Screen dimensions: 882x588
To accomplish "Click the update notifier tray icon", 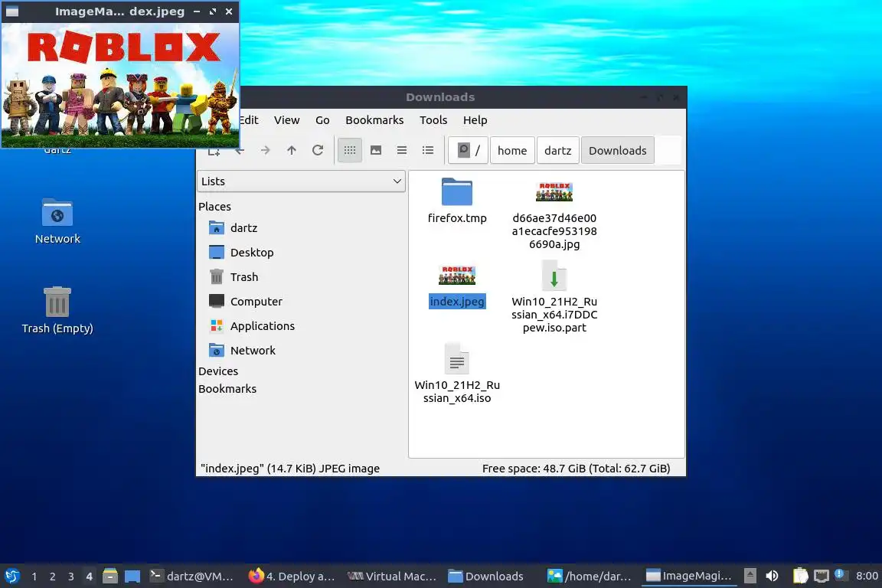I will [840, 574].
